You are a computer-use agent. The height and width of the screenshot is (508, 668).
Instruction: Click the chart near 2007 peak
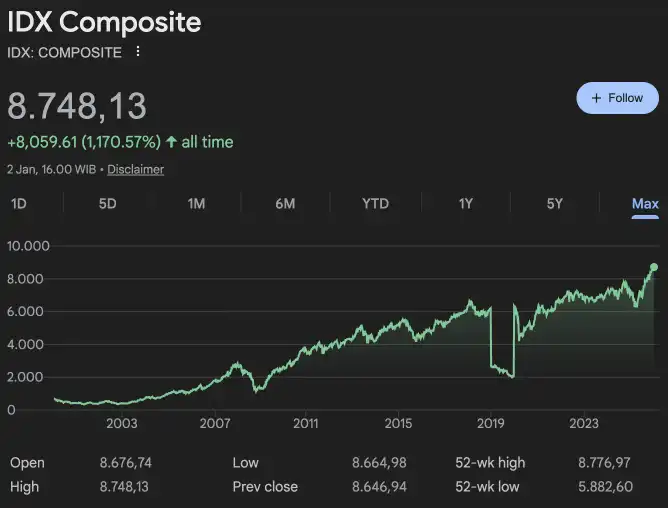pos(237,364)
